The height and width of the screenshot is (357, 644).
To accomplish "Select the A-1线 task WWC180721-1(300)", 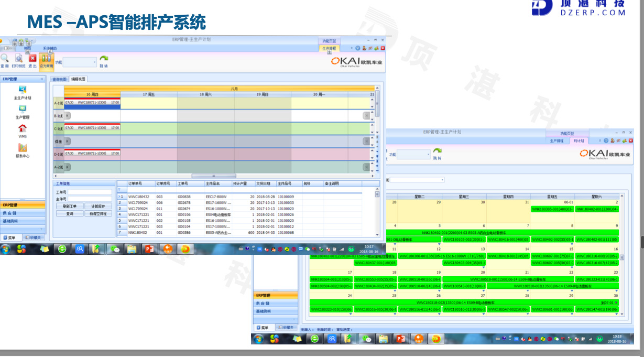I will [x=92, y=103].
